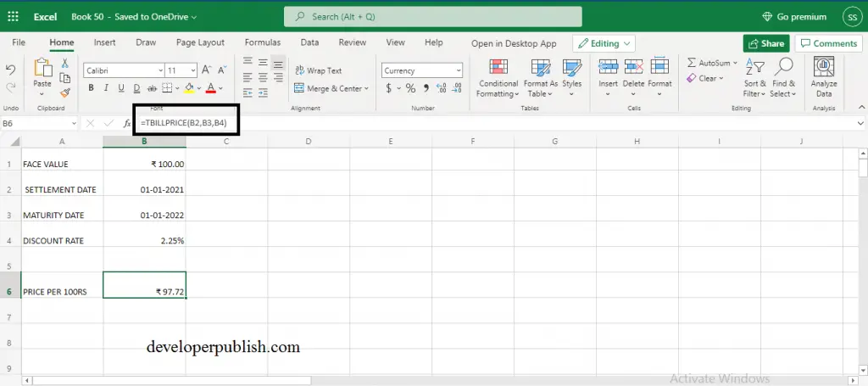Apply comma style format

pos(426,87)
